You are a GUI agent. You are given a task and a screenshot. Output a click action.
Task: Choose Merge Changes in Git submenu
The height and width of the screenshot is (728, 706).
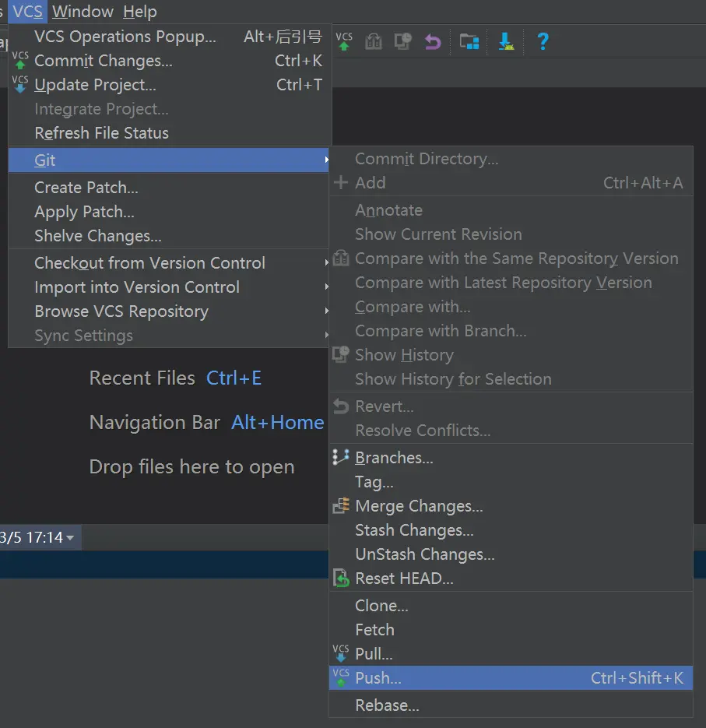pos(511,505)
